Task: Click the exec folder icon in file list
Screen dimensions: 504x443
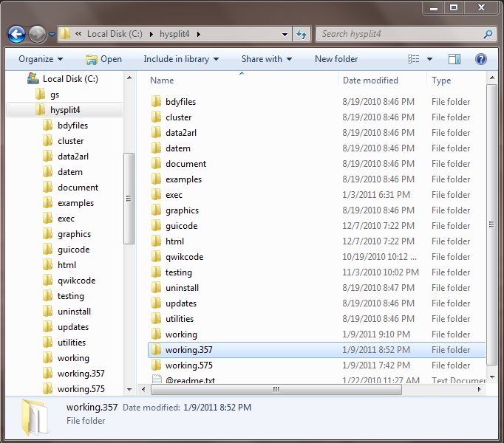Action: pyautogui.click(x=156, y=194)
